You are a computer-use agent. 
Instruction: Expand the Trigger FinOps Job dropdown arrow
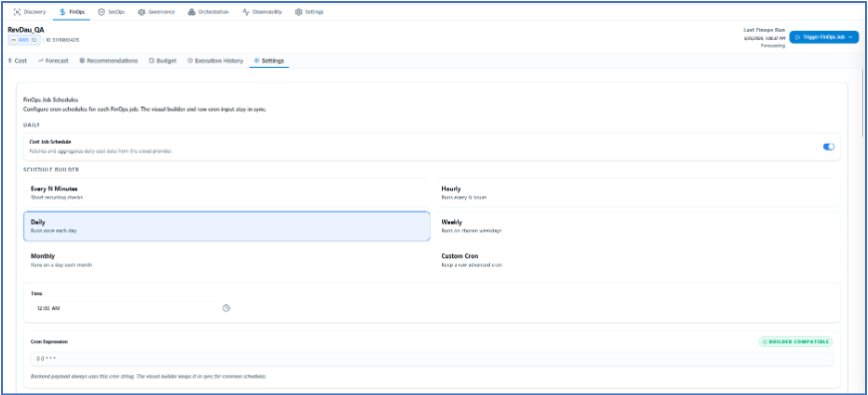point(850,37)
